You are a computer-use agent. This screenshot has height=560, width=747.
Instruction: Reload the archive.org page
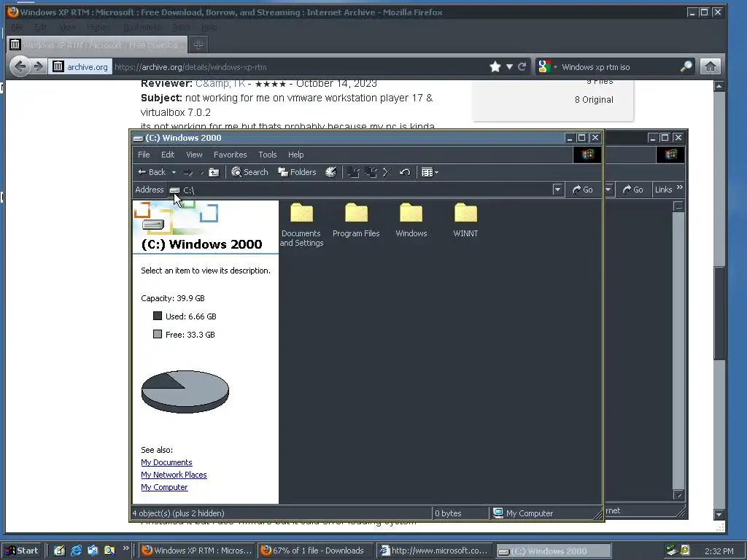522,66
